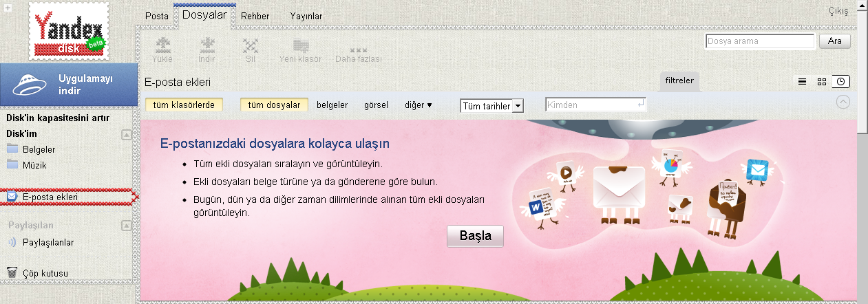Image resolution: width=868 pixels, height=304 pixels.
Task: Open the Yayınlar tab
Action: click(306, 16)
